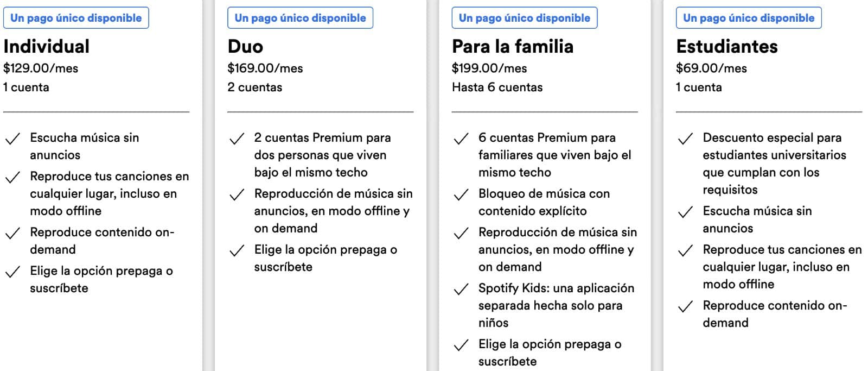Click Family plan's "Un pago único disponible" badge

pyautogui.click(x=524, y=18)
